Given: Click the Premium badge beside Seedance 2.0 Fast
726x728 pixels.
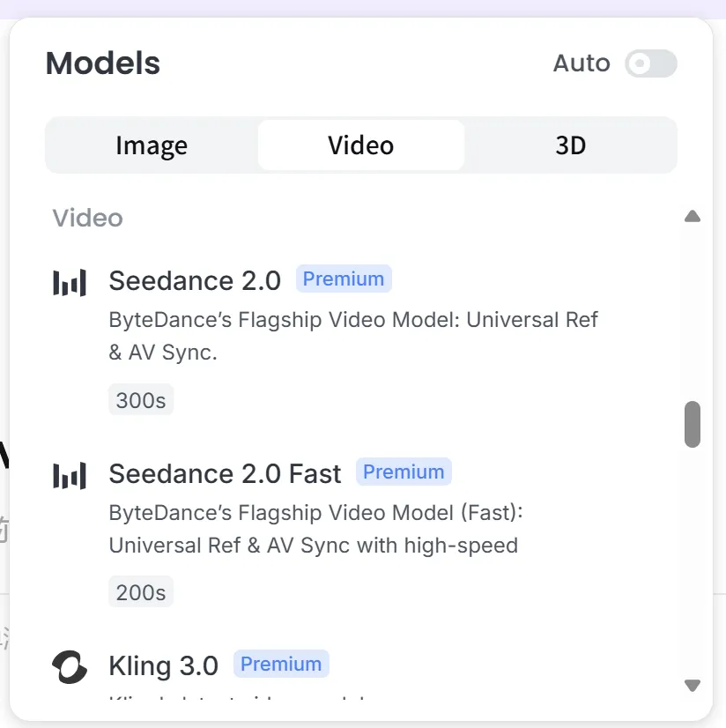Looking at the screenshot, I should pyautogui.click(x=404, y=472).
